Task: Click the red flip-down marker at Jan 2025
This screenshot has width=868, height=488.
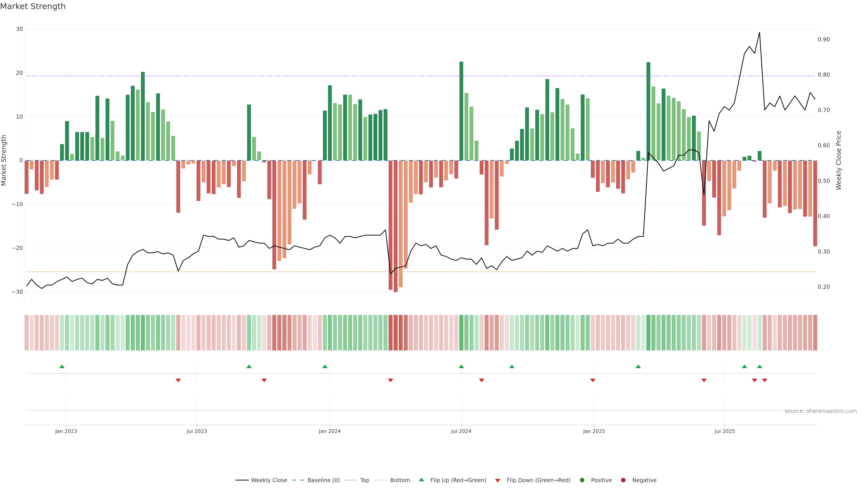Action: pyautogui.click(x=593, y=380)
